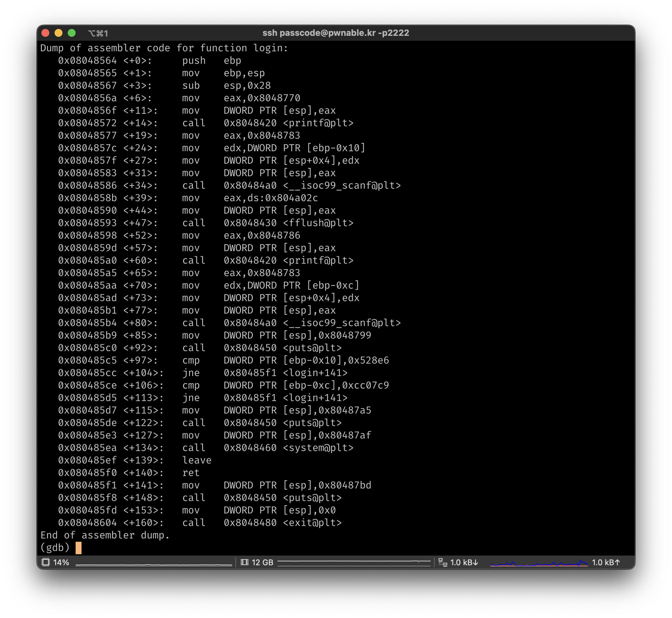Screen dimensions: 672x618
Task: Click the exit@plt call line
Action: tap(200, 522)
